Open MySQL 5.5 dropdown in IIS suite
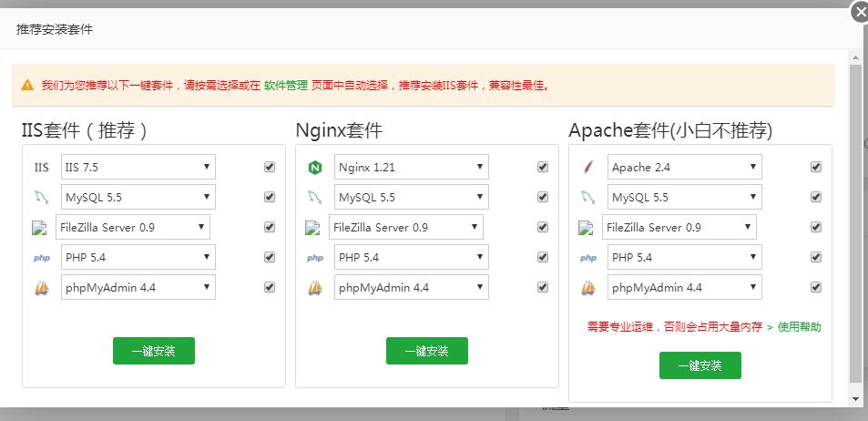Image resolution: width=868 pixels, height=421 pixels. [x=138, y=197]
